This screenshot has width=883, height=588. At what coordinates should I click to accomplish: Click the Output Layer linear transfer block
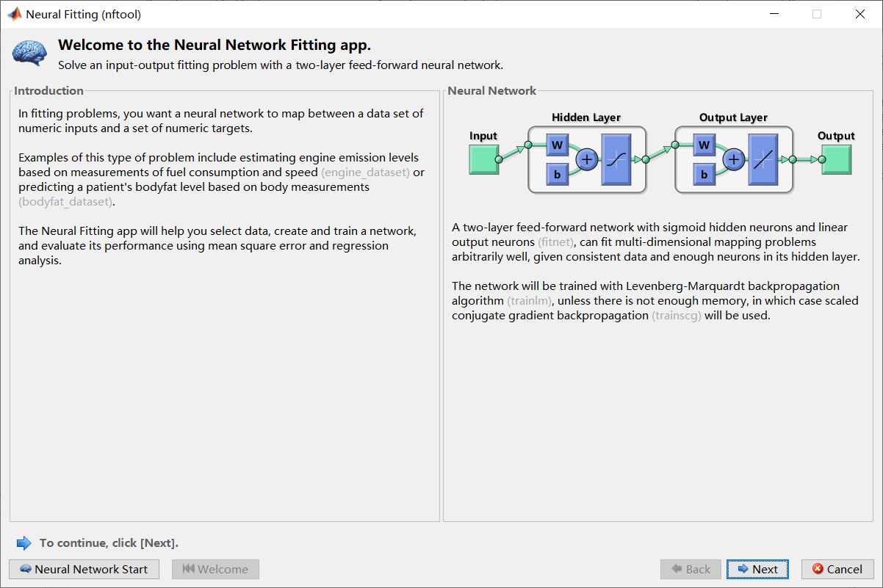pyautogui.click(x=763, y=159)
